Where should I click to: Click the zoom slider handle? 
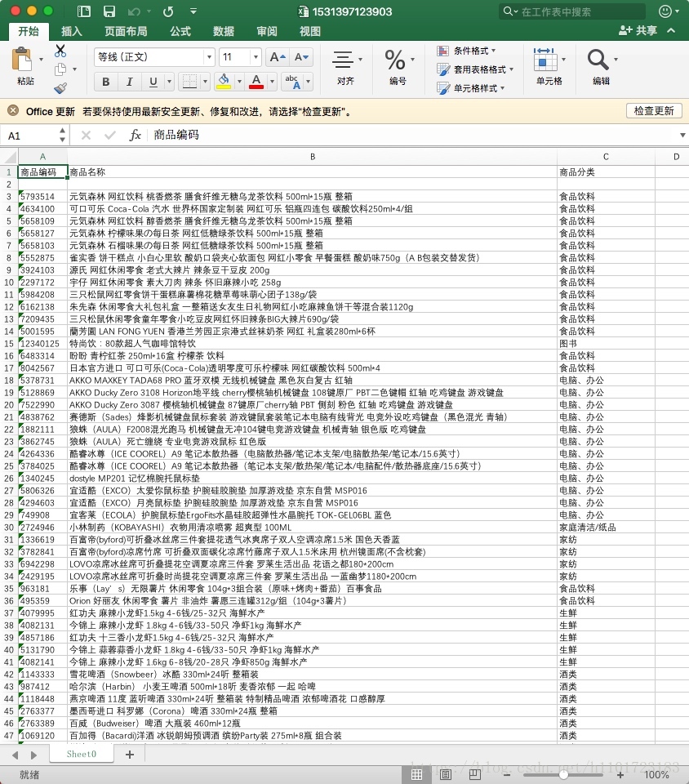pyautogui.click(x=563, y=774)
